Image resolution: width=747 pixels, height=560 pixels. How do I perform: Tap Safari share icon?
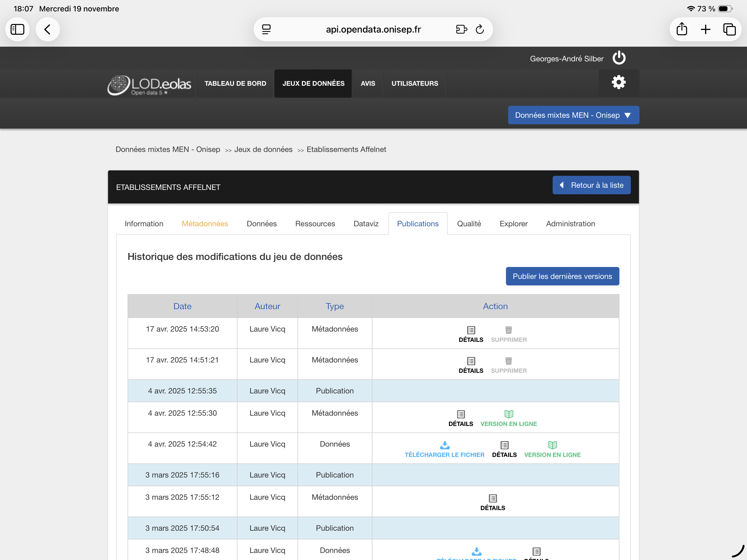coord(682,29)
